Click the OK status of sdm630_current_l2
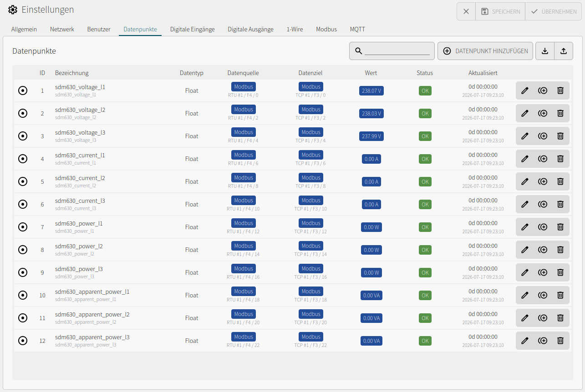The height and width of the screenshot is (392, 585). [425, 181]
